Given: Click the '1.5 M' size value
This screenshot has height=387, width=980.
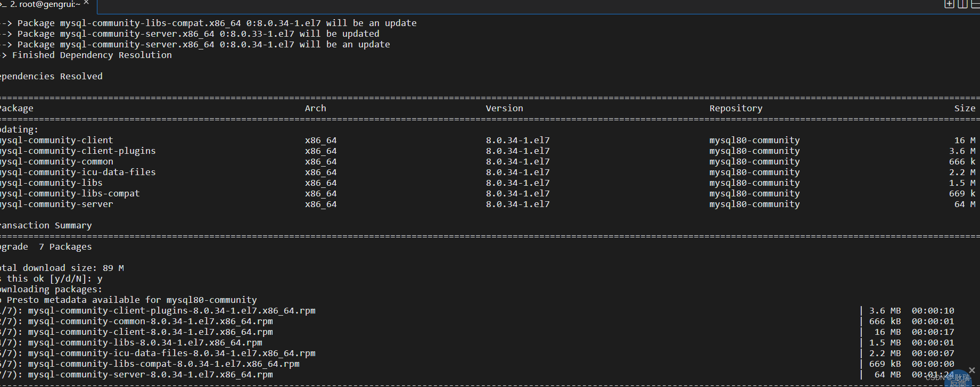Looking at the screenshot, I should pyautogui.click(x=962, y=183).
